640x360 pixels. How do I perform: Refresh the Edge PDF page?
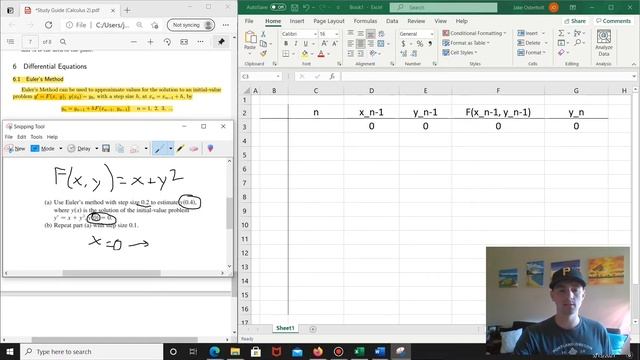click(49, 25)
